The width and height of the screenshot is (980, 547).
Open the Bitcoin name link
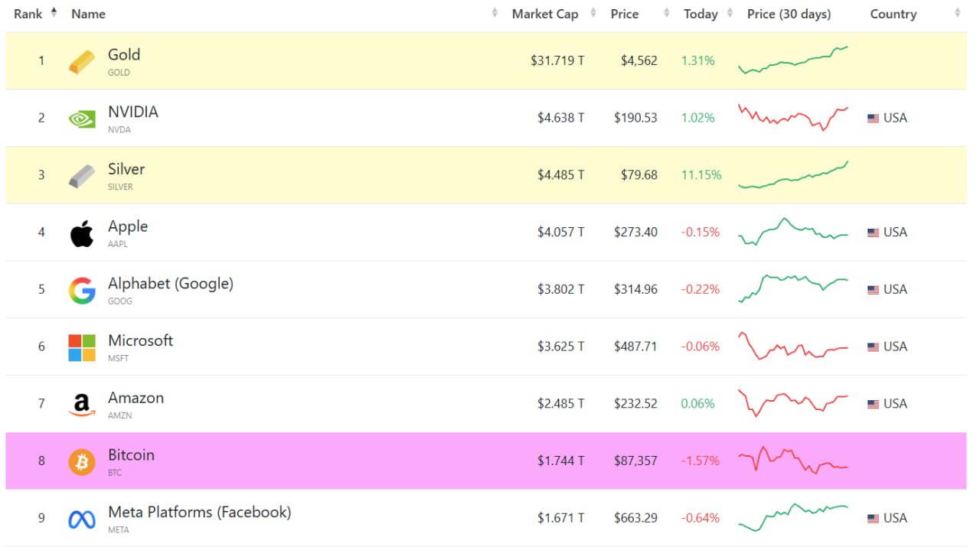pos(131,455)
